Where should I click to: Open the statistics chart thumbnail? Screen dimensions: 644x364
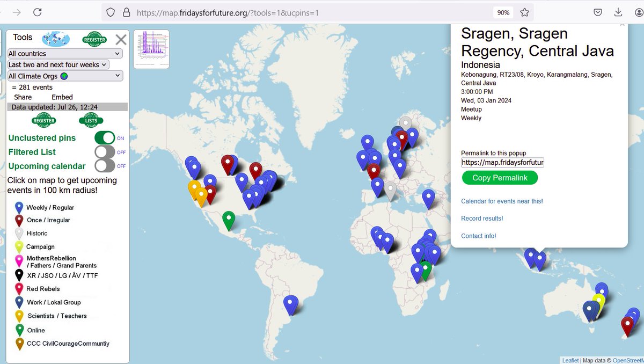click(x=151, y=49)
